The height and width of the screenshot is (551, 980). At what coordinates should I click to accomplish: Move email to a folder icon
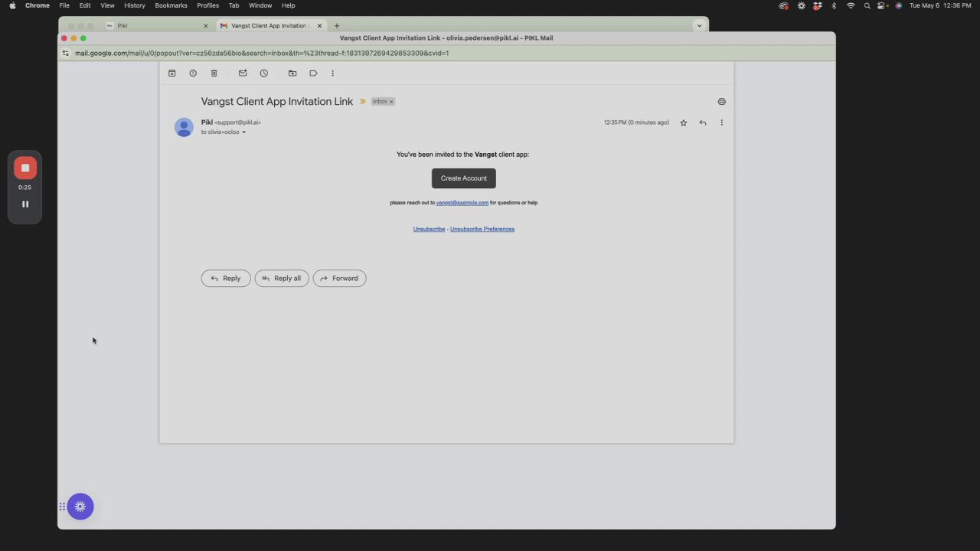tap(292, 73)
